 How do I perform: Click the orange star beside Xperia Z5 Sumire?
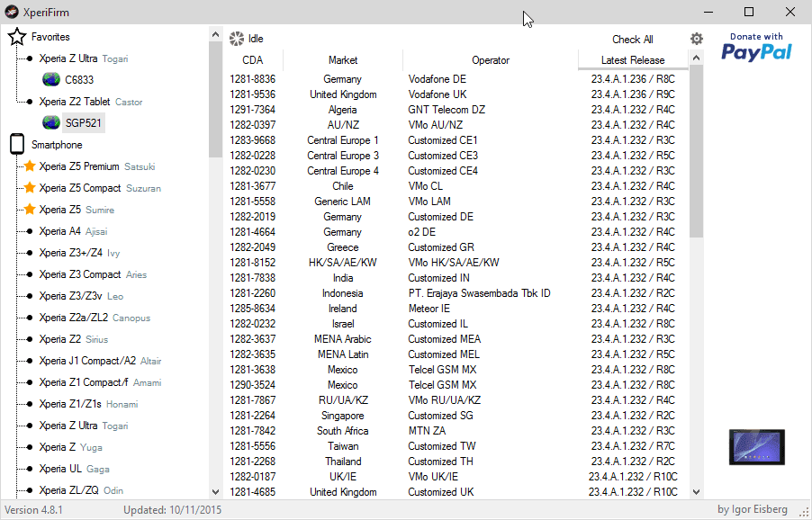(x=30, y=209)
